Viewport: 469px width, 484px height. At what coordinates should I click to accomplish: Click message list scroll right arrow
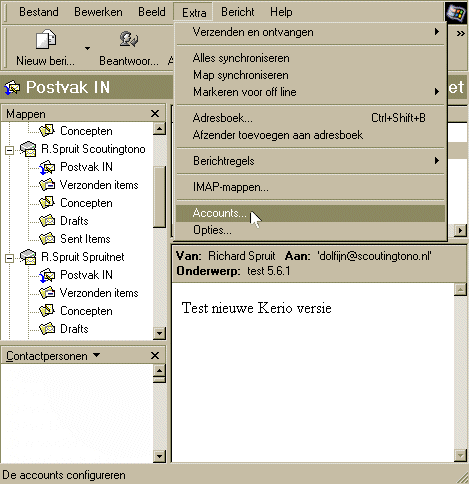pyautogui.click(x=460, y=230)
